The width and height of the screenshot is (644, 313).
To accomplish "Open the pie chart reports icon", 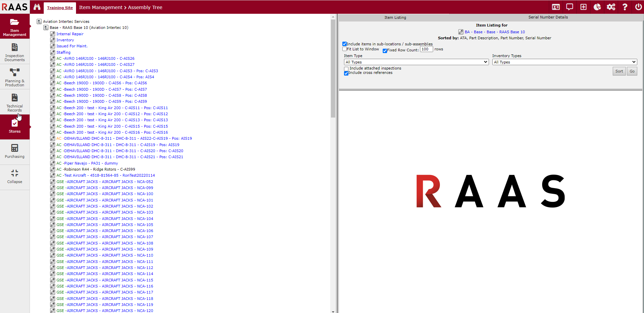I will pos(597,7).
